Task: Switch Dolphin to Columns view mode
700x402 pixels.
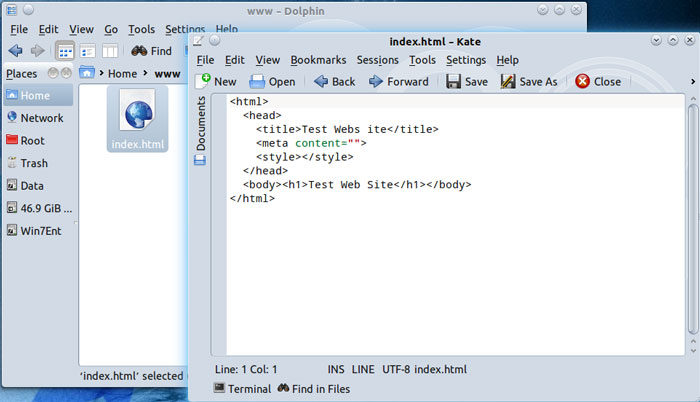Action: [110, 51]
